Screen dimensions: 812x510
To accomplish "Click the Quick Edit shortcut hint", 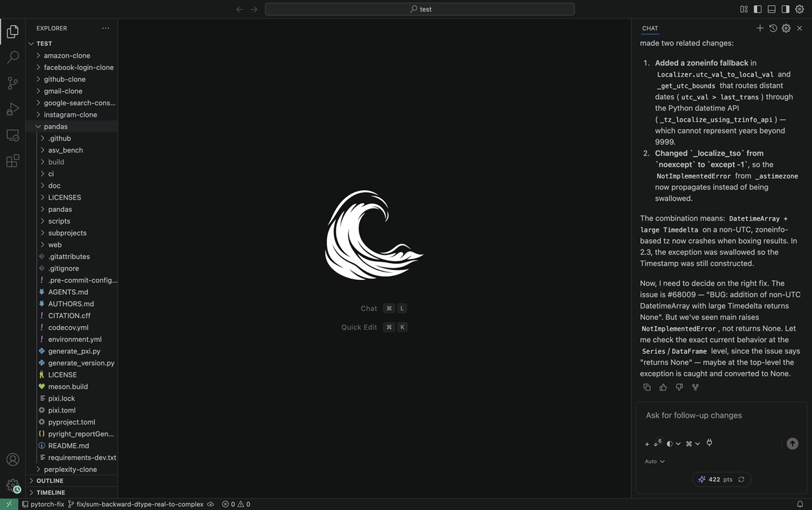I will pyautogui.click(x=374, y=327).
